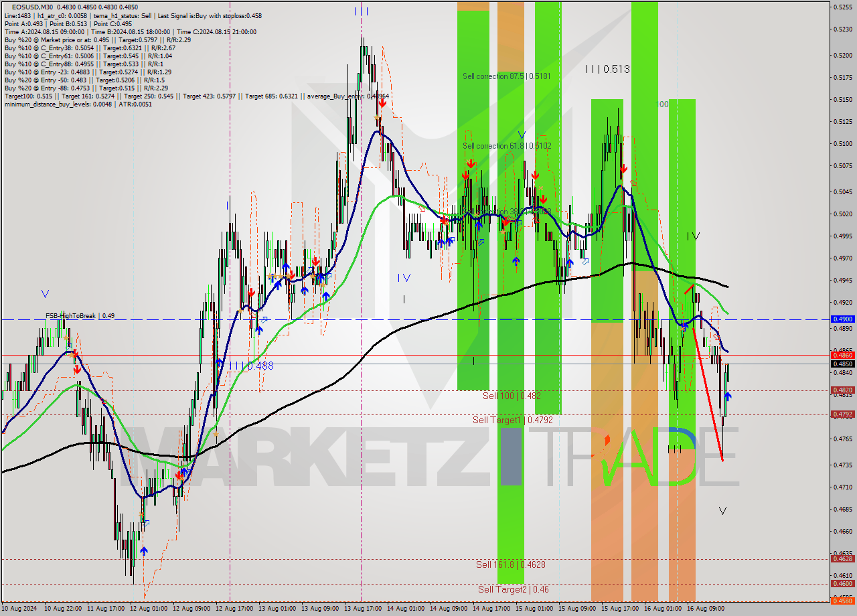Click the '13 Aug 01:00' time label

tap(277, 609)
